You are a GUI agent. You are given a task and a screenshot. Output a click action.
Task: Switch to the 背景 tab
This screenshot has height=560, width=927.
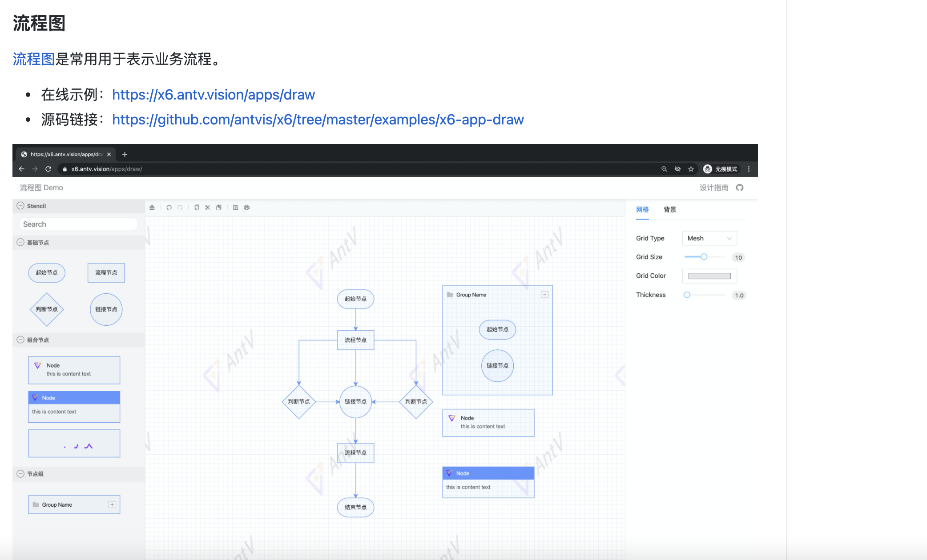pyautogui.click(x=670, y=209)
